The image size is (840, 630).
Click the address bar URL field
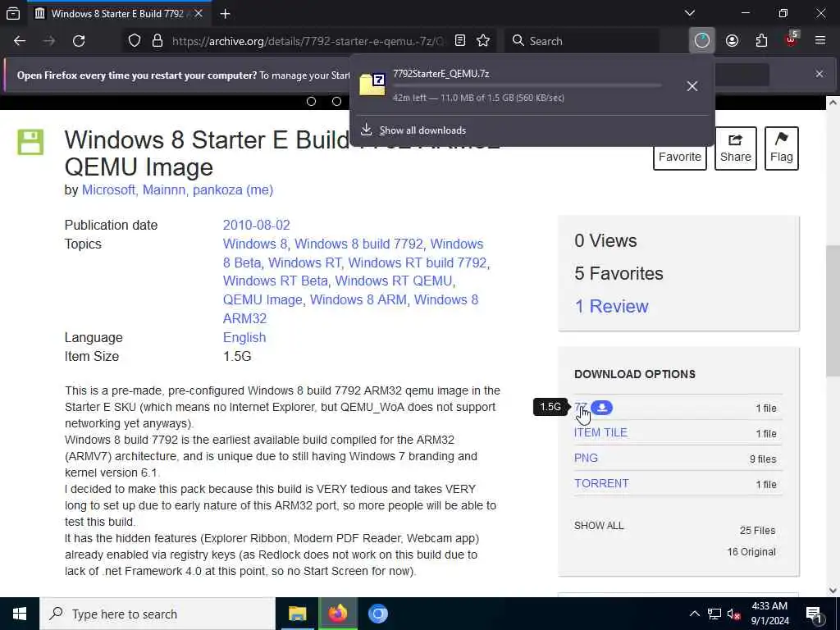point(307,41)
